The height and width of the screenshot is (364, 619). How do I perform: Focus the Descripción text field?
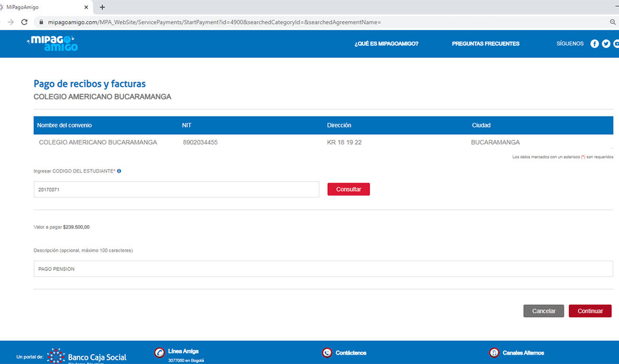pyautogui.click(x=323, y=269)
